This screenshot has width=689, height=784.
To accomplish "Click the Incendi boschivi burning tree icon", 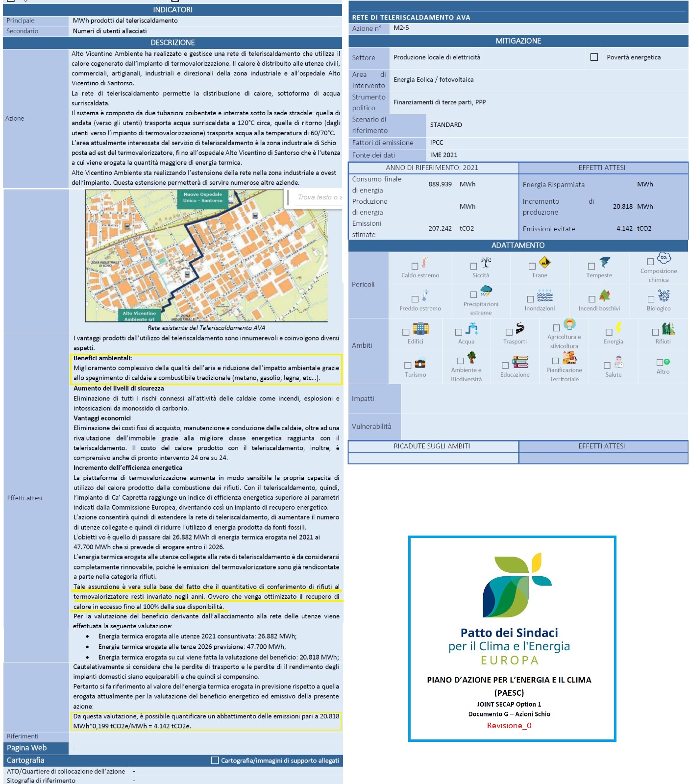I will (605, 295).
